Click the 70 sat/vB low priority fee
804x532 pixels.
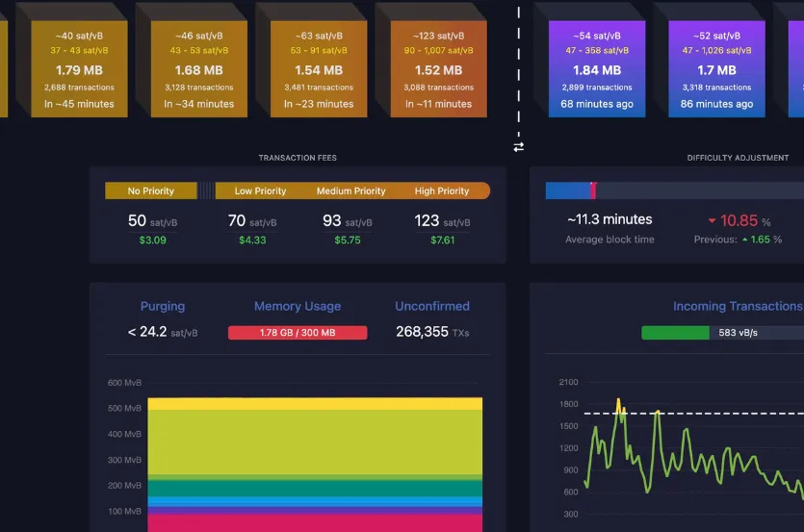click(251, 221)
